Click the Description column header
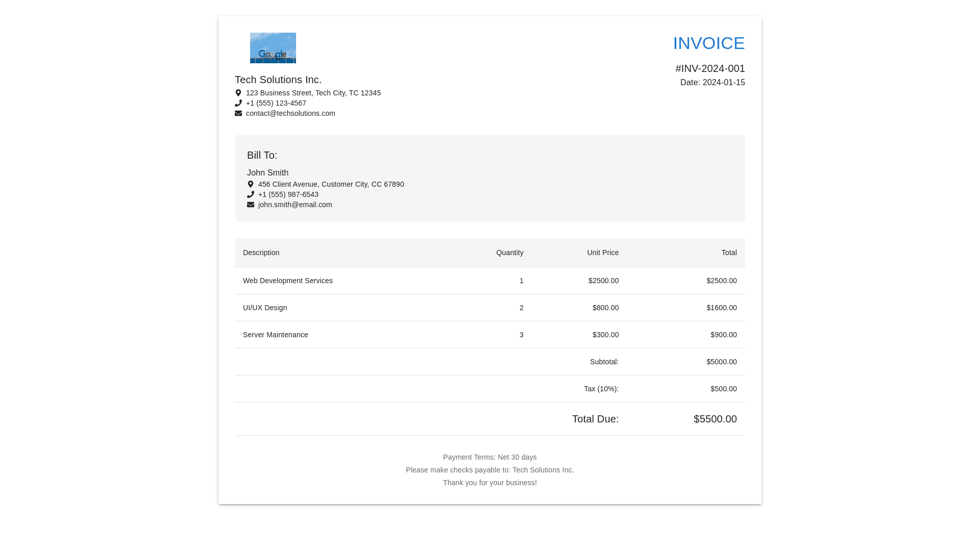The height and width of the screenshot is (551, 980). [x=261, y=253]
